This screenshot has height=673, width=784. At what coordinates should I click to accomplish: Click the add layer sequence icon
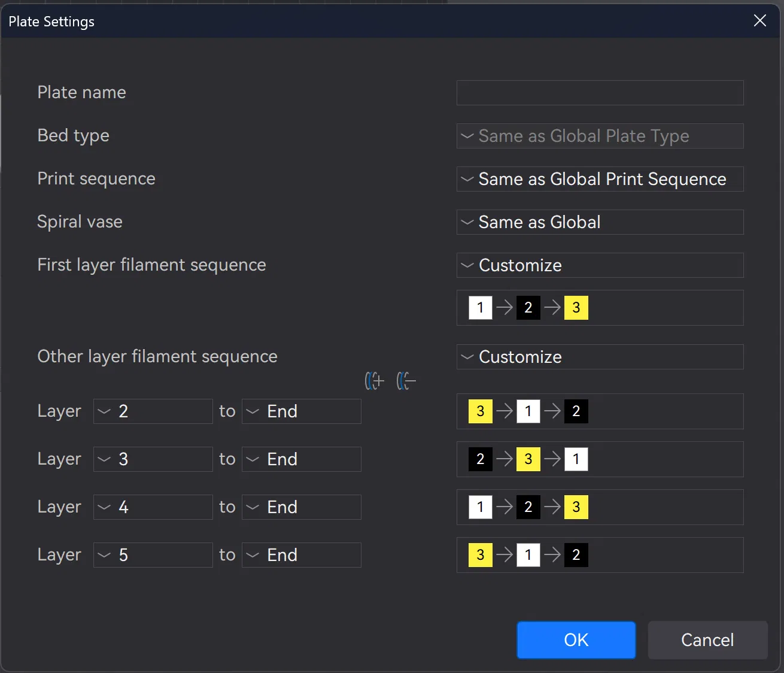click(x=375, y=381)
